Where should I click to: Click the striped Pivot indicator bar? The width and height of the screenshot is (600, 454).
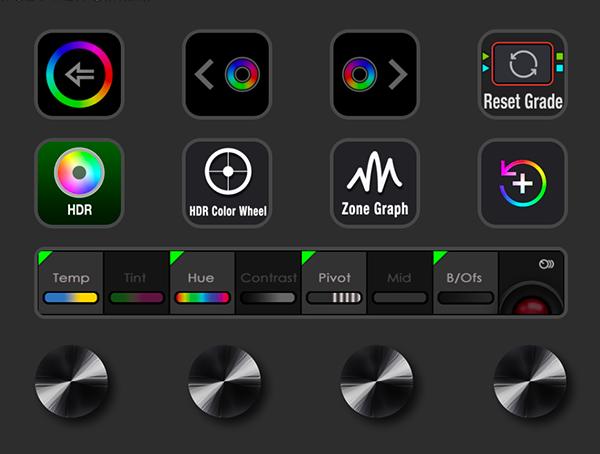(x=334, y=298)
